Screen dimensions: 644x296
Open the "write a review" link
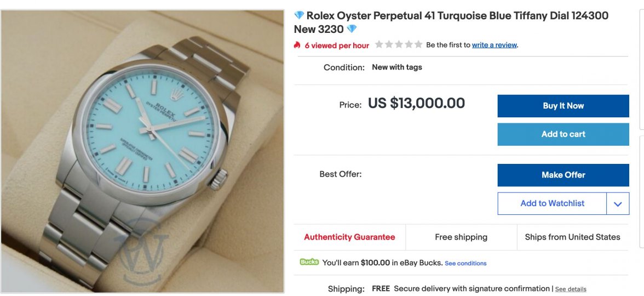(495, 45)
